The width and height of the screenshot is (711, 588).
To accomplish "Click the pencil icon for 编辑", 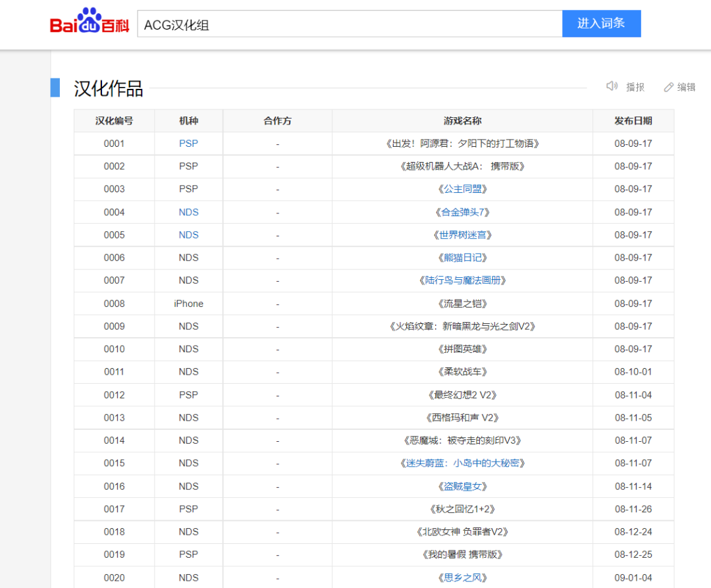I will coord(669,87).
